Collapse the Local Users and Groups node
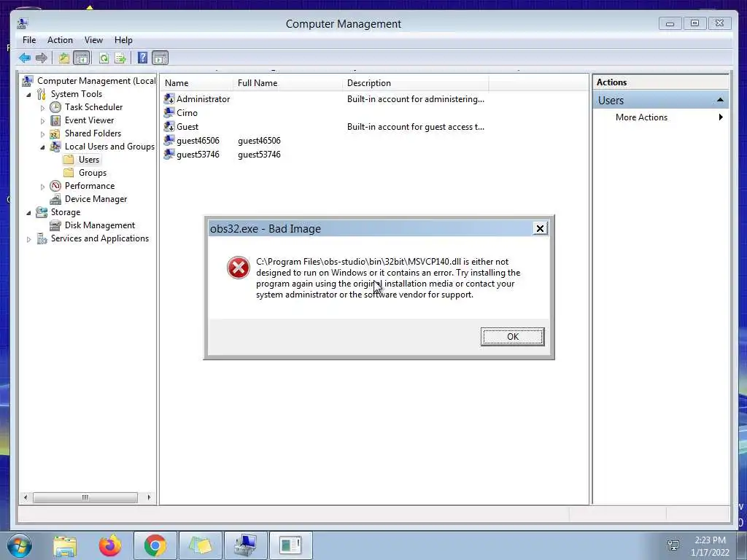This screenshot has width=747, height=560. 43,147
